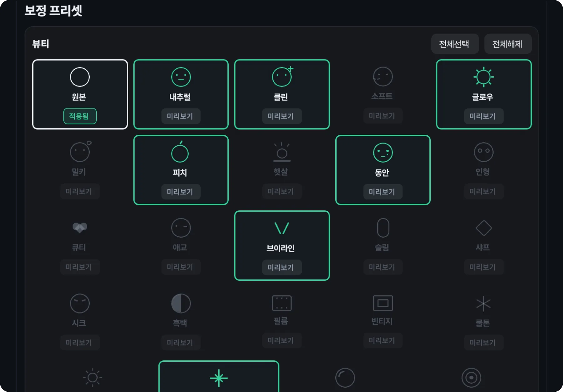Click the 브이라인 label text

point(281,248)
